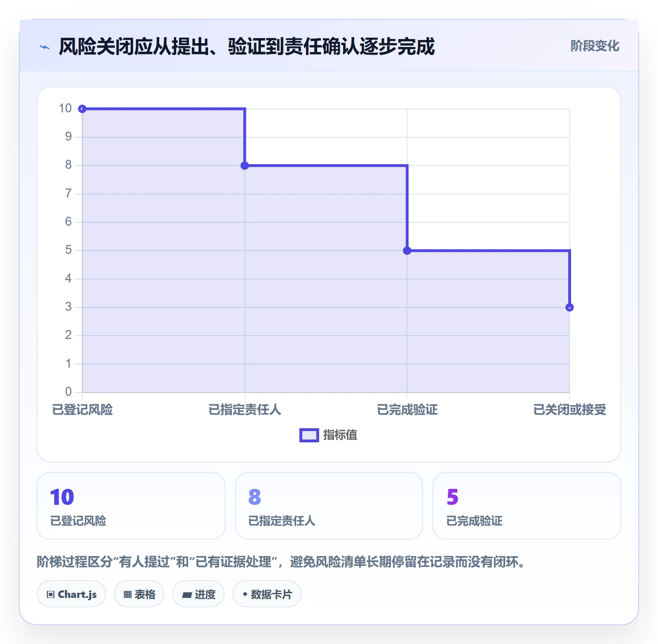Toggle the 指标值 legend swatch
The width and height of the screenshot is (658, 644).
click(309, 435)
